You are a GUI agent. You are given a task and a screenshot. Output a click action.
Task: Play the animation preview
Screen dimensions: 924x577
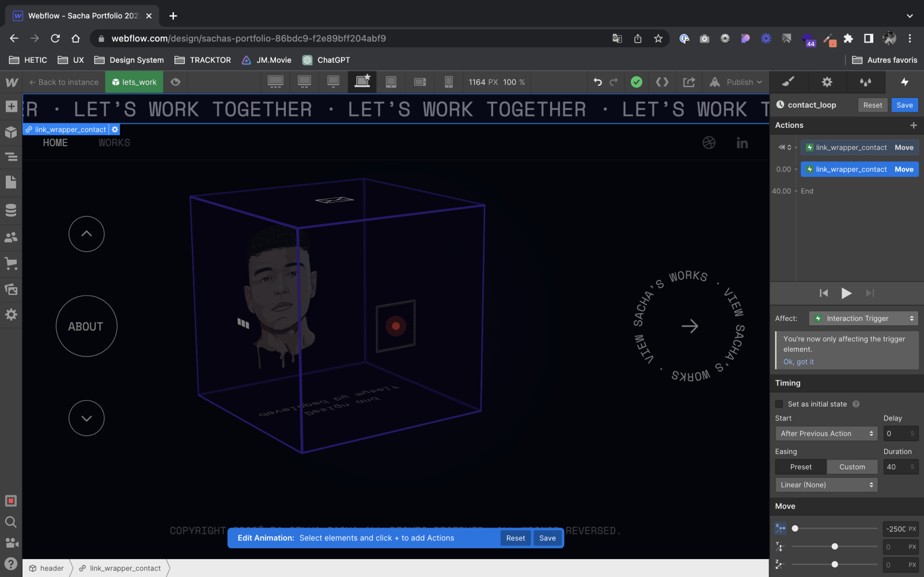tap(846, 293)
